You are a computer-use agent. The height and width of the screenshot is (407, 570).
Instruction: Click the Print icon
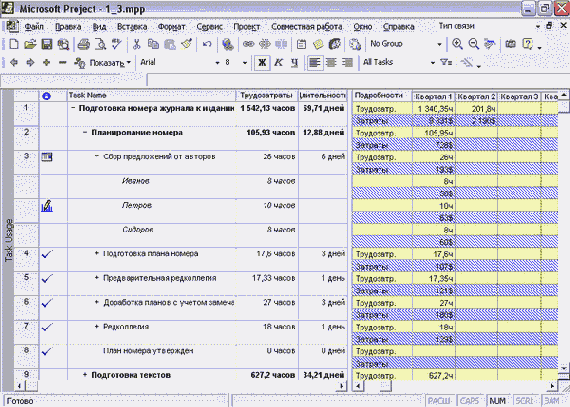[84, 44]
